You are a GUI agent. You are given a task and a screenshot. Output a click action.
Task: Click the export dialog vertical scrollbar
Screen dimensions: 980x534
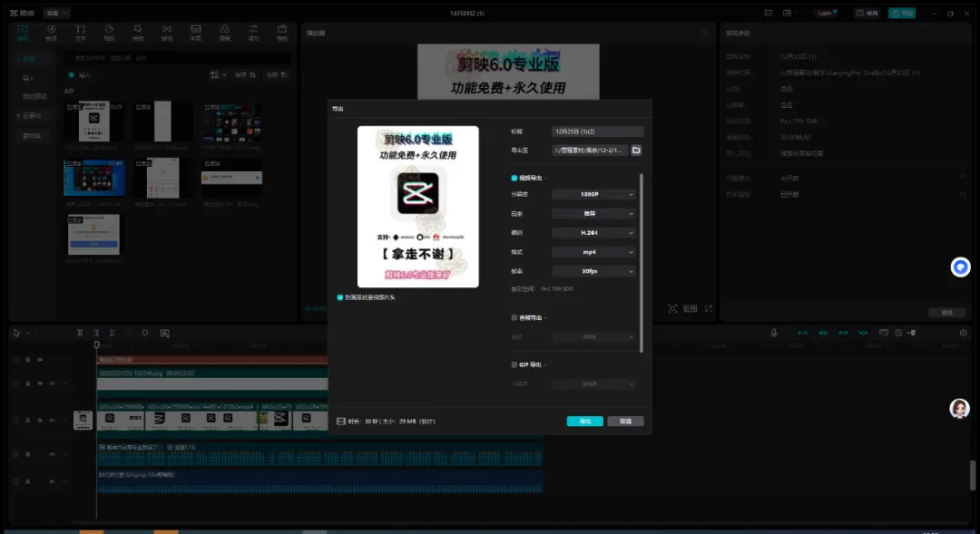(x=642, y=263)
